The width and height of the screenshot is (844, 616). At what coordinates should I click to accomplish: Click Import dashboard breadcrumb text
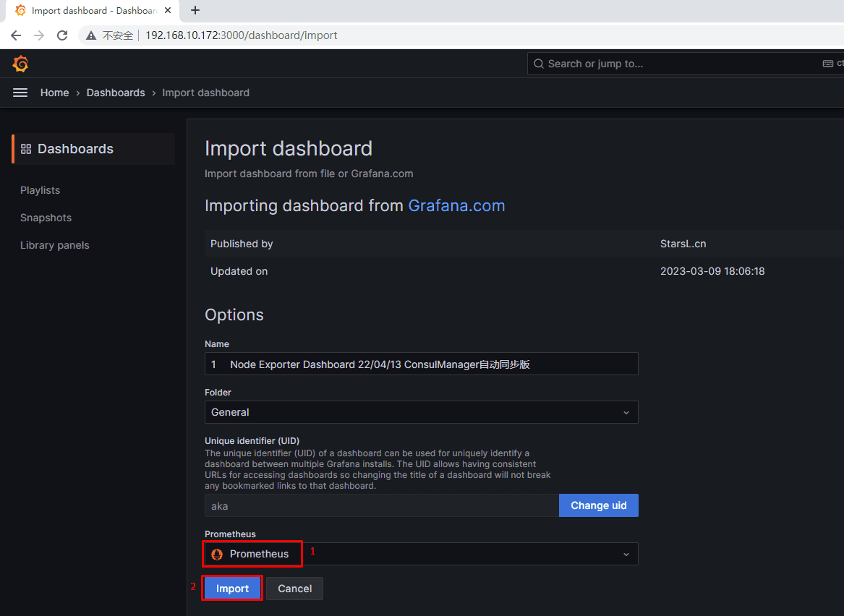pyautogui.click(x=205, y=93)
